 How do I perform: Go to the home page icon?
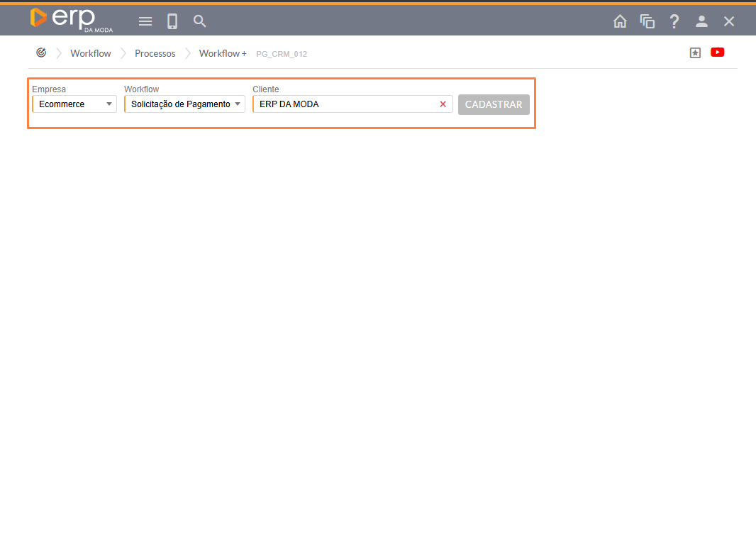(620, 21)
